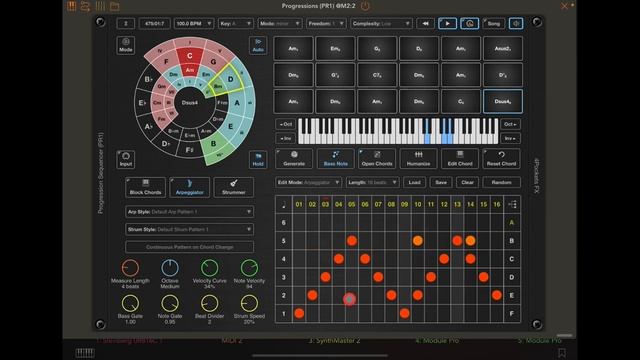Select the C7 chord pad
This screenshot has height=360, width=640.
[x=377, y=75]
